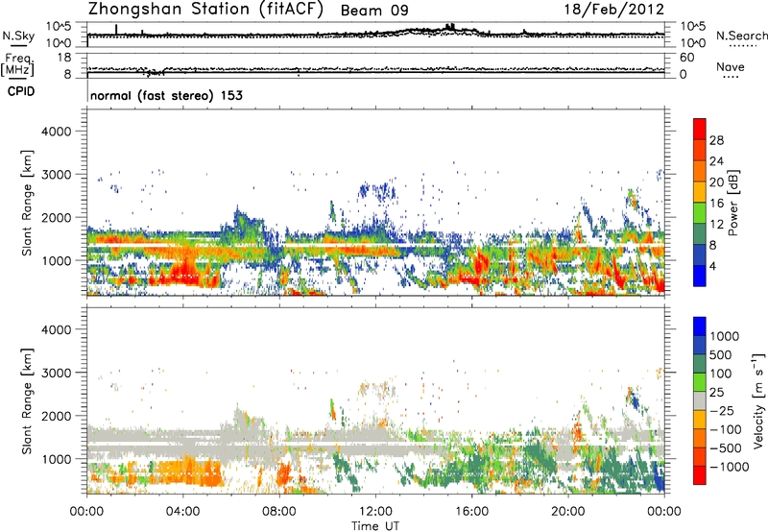Image resolution: width=768 pixels, height=532 pixels.
Task: Click the frequency dip near 03:00 in Freq plot
Action: (155, 73)
